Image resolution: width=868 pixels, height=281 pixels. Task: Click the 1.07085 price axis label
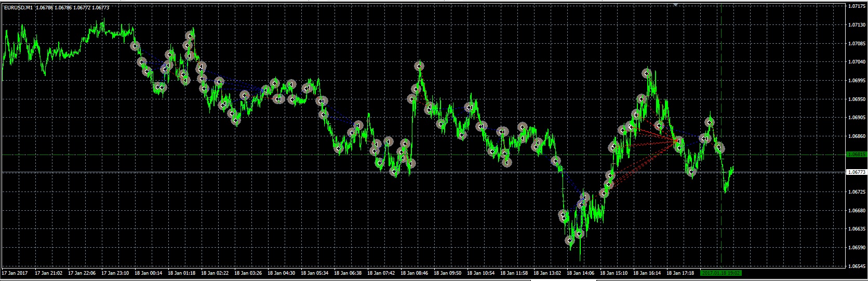(856, 43)
